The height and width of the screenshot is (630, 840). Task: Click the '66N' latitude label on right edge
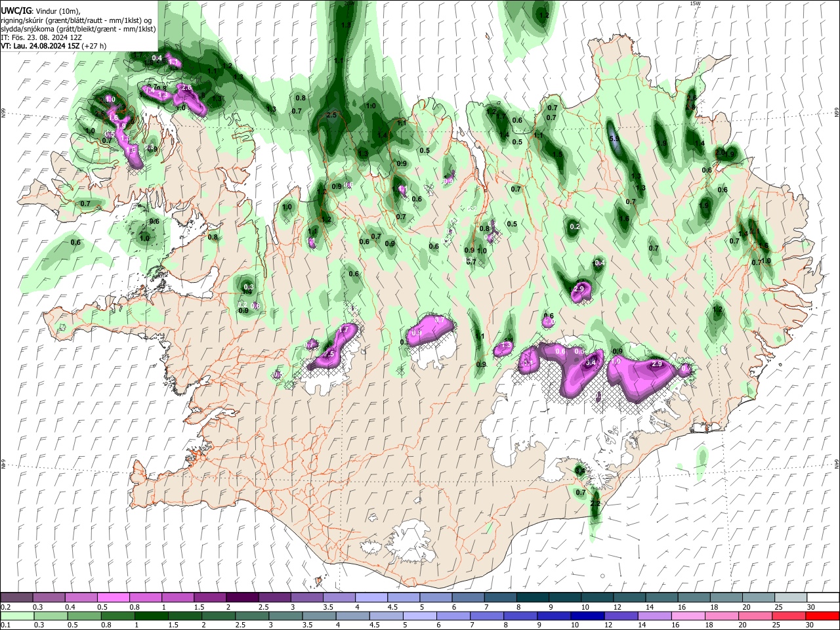click(x=837, y=112)
